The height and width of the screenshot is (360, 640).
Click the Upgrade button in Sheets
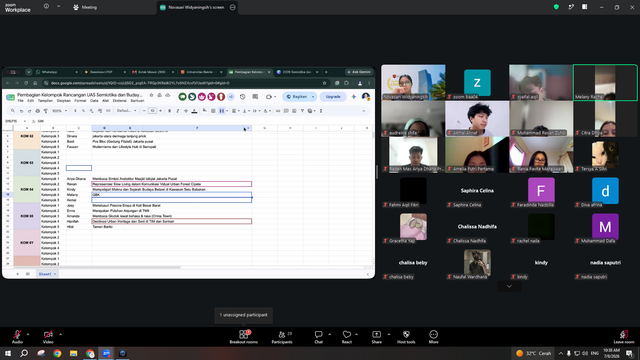coord(333,97)
